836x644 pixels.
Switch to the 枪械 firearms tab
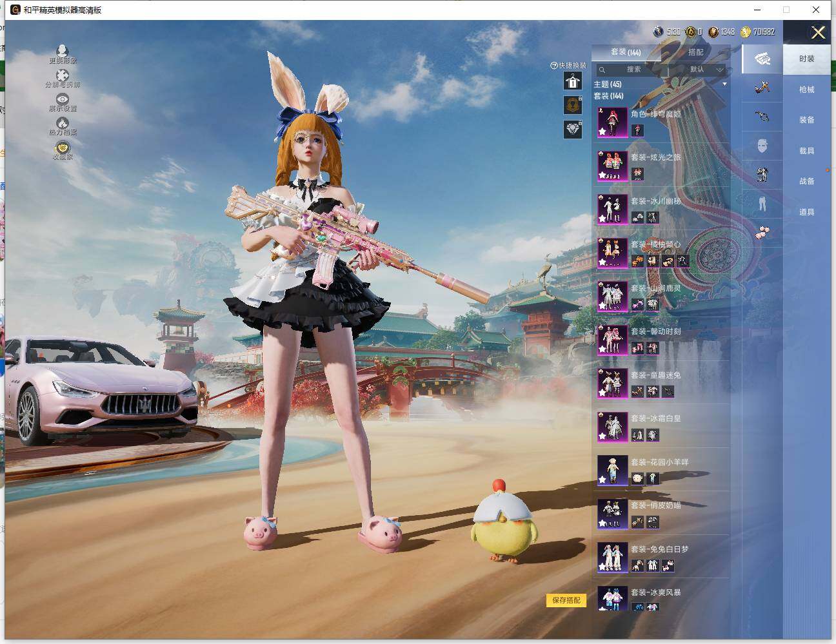[806, 90]
